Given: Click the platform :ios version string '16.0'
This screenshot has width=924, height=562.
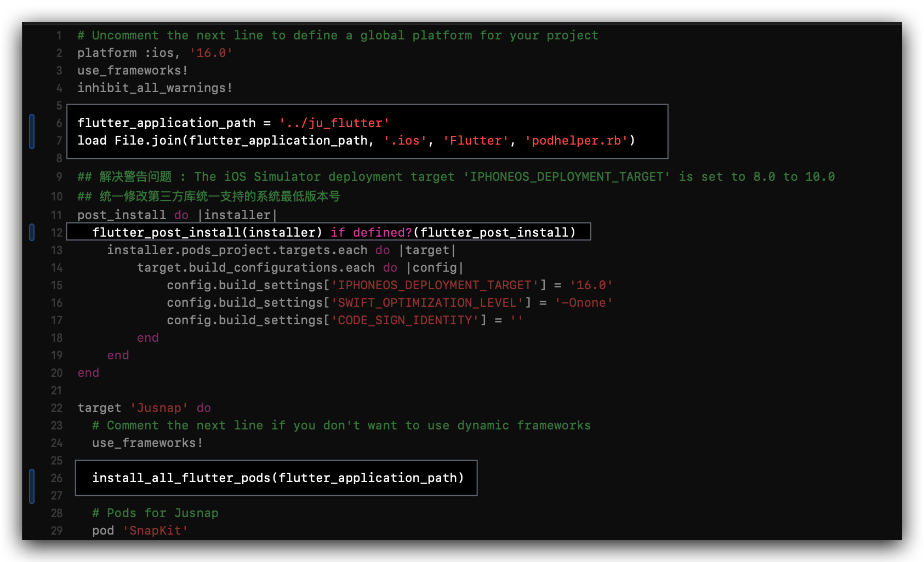Looking at the screenshot, I should [x=211, y=53].
